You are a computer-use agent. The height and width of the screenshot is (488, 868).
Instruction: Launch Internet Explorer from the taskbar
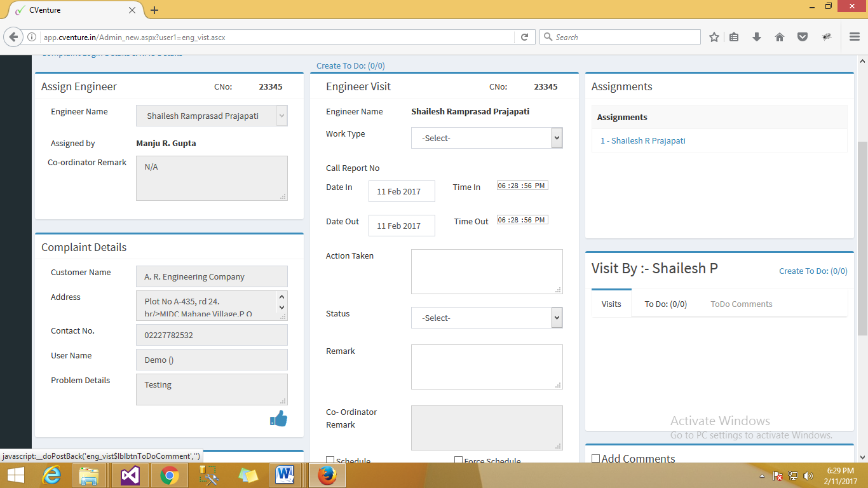tap(52, 475)
